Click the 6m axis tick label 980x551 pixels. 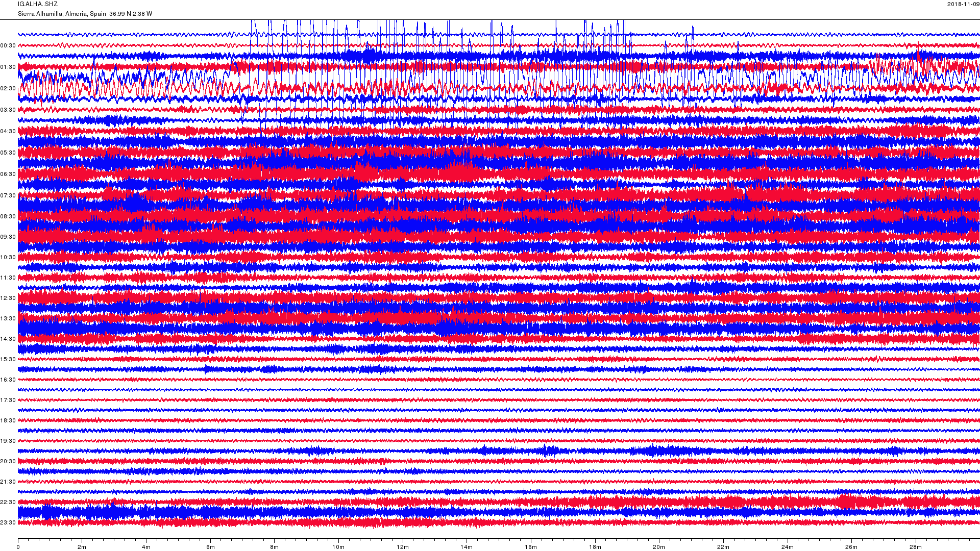coord(210,547)
